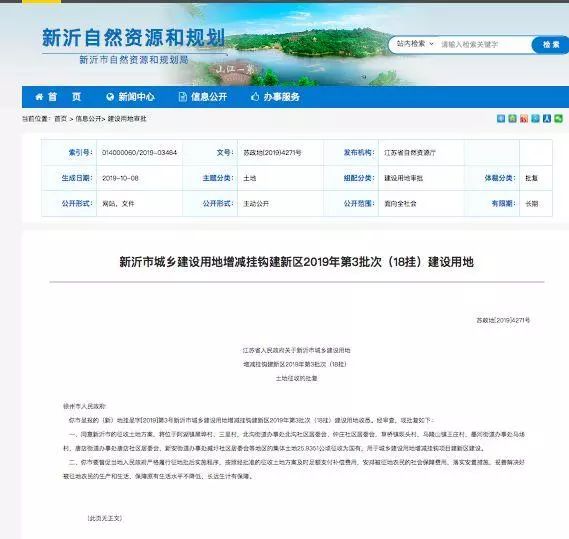The image size is (569, 539).
Task: Click the 索引号 label
Action: [x=81, y=152]
